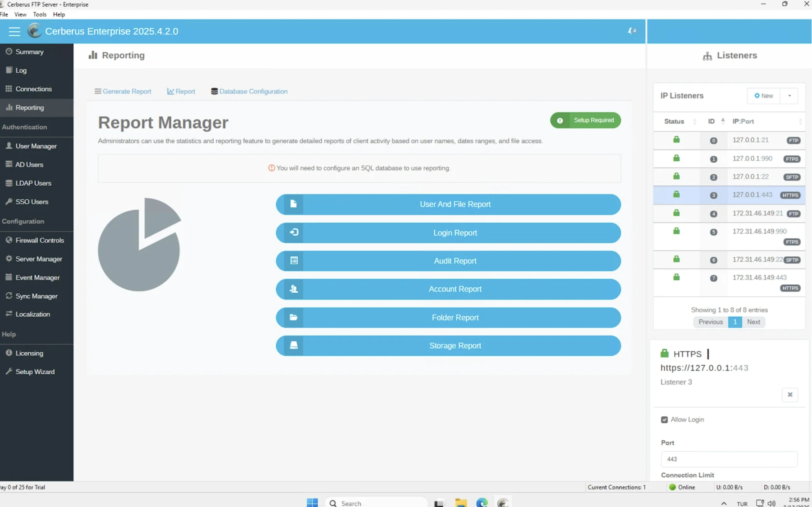Screen dimensions: 812x507
Task: Open Localization settings
Action: [37, 314]
